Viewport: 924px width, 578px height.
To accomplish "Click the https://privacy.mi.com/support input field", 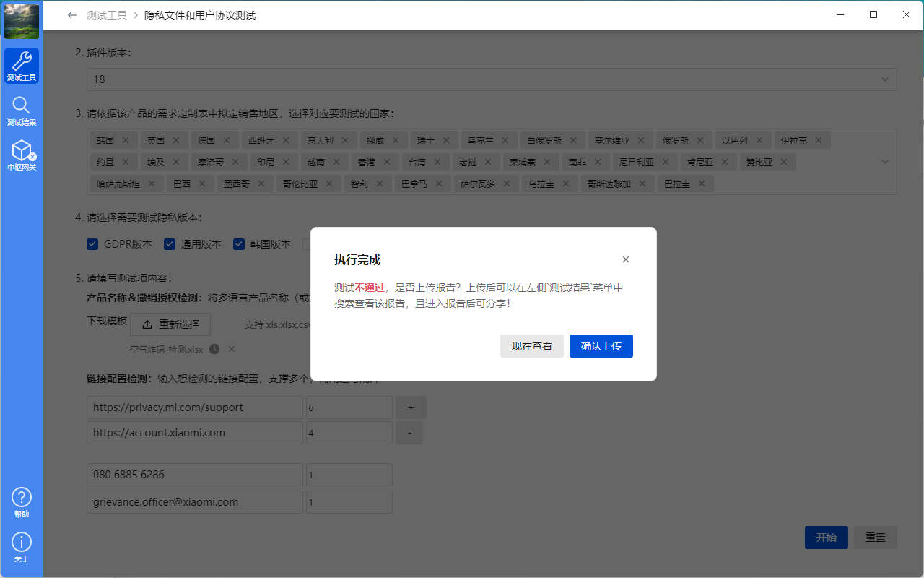I will (195, 407).
